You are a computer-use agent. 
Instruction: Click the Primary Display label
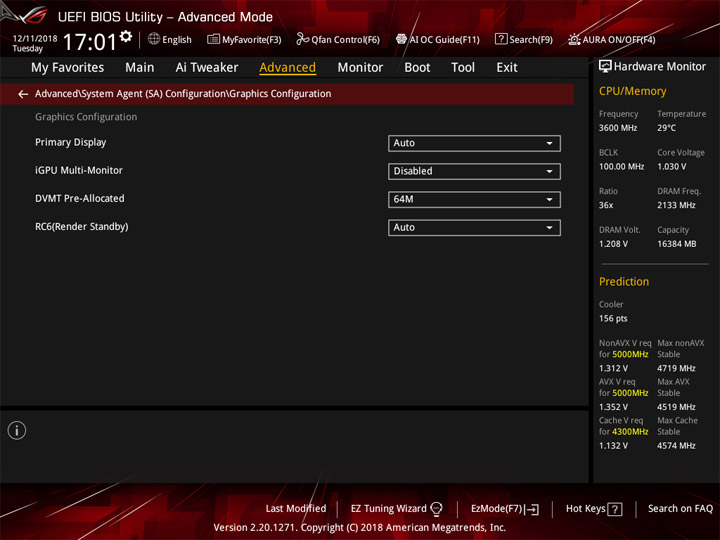click(x=71, y=142)
